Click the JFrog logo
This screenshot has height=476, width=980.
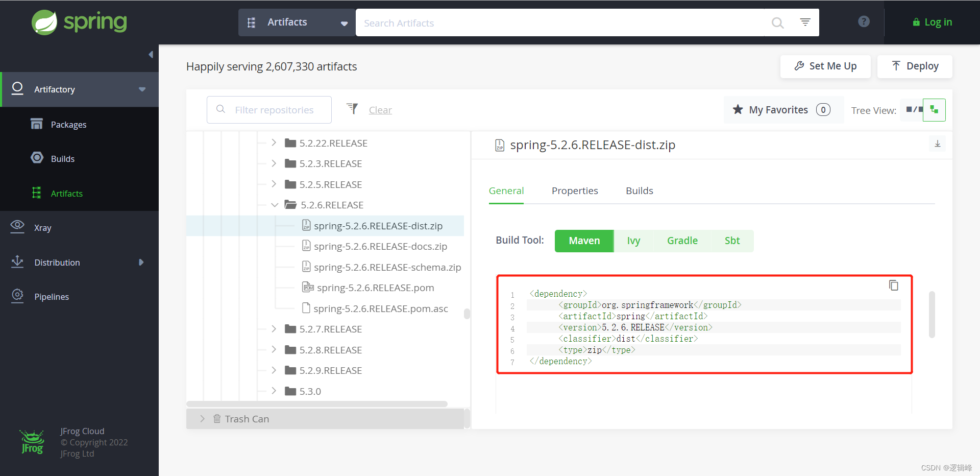(x=32, y=442)
